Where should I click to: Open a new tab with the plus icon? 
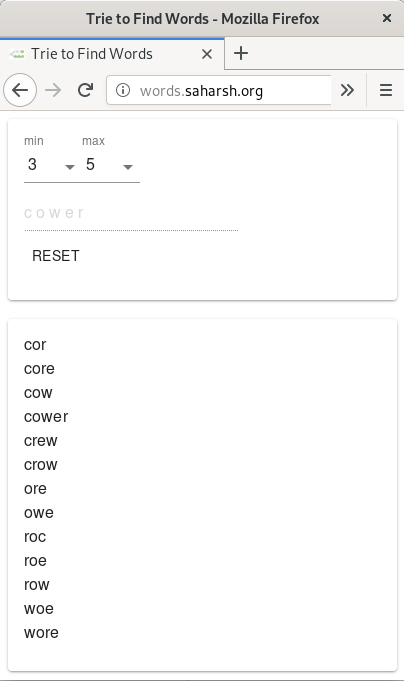click(241, 53)
